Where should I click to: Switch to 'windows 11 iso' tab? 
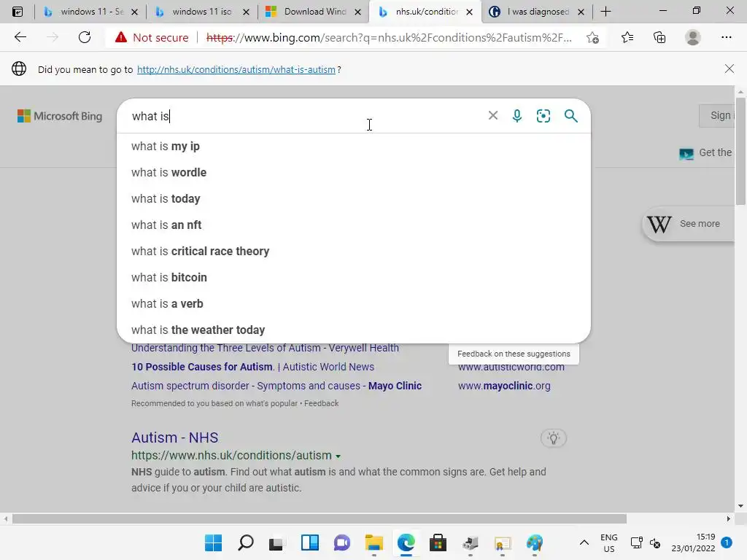[x=202, y=12]
